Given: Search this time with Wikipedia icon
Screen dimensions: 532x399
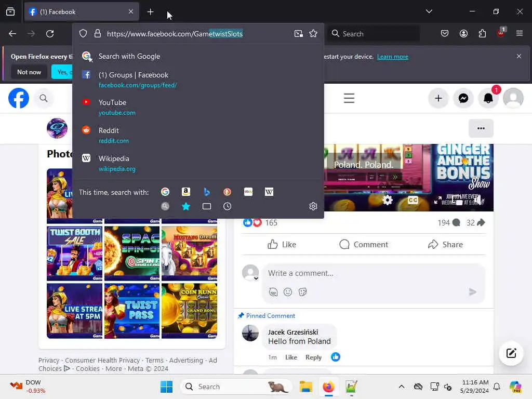Looking at the screenshot, I should click(269, 192).
